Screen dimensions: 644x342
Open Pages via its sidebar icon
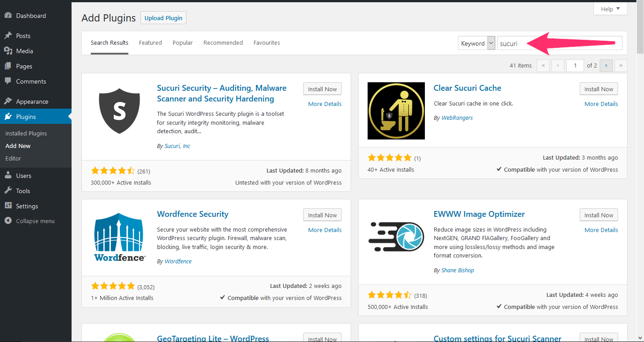coord(10,66)
